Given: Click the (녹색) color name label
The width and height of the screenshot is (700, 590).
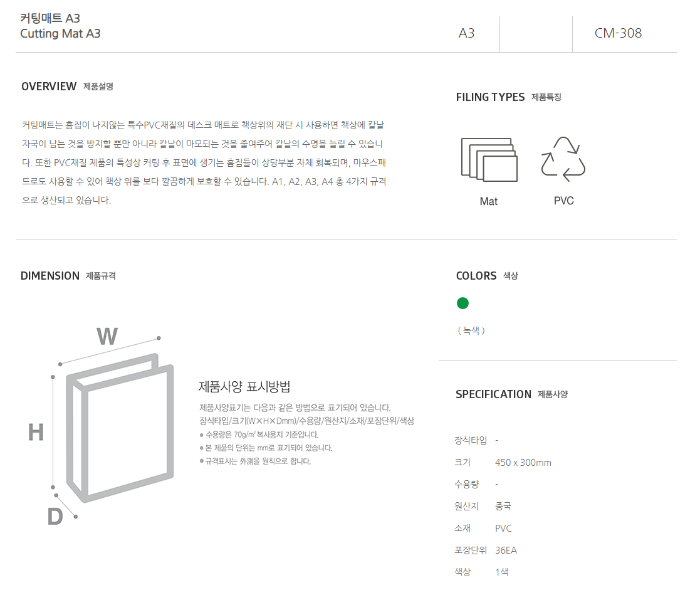Looking at the screenshot, I should 471,330.
